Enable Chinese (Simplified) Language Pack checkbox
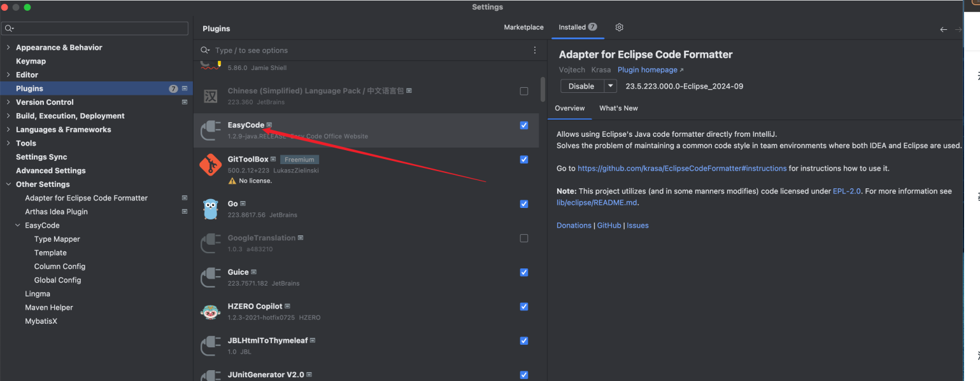Image resolution: width=980 pixels, height=381 pixels. pos(524,91)
